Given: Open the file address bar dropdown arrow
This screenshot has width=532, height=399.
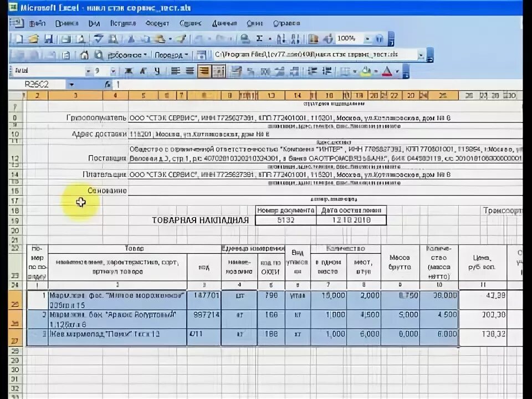Looking at the screenshot, I should point(421,55).
